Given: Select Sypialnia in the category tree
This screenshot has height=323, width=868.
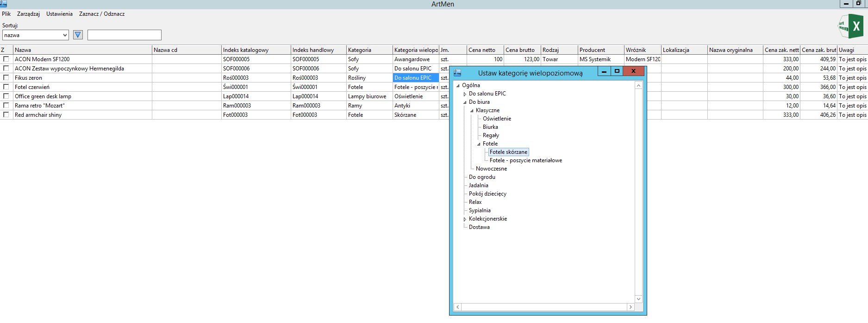Looking at the screenshot, I should tap(480, 210).
